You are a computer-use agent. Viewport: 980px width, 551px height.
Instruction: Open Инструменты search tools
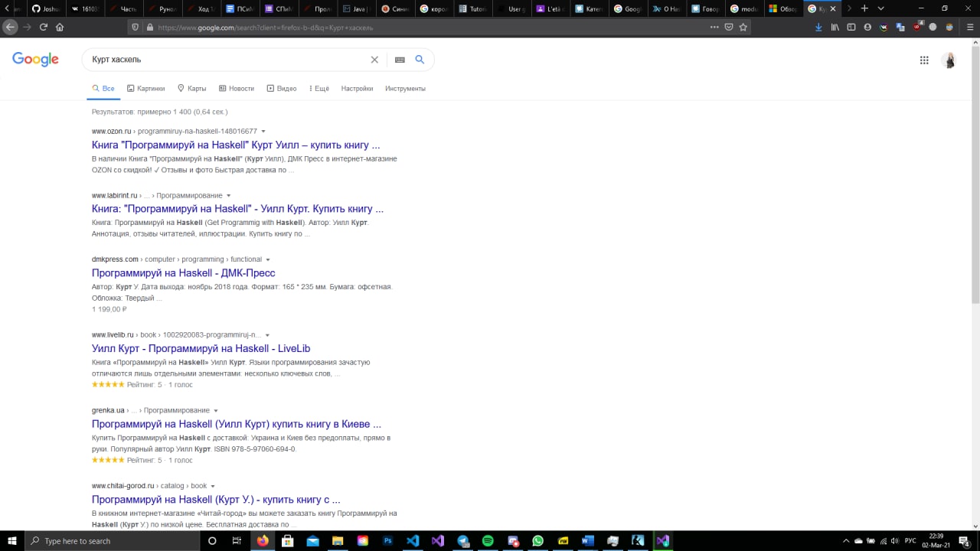[405, 89]
